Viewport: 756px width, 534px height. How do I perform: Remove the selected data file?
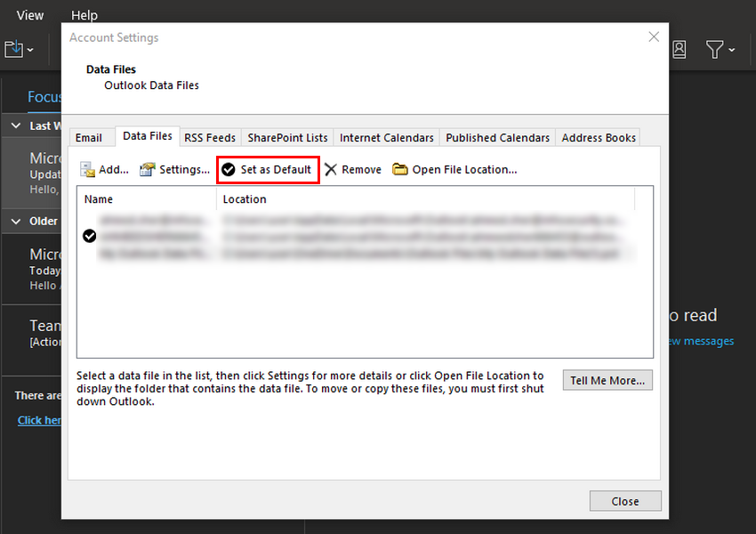click(352, 169)
